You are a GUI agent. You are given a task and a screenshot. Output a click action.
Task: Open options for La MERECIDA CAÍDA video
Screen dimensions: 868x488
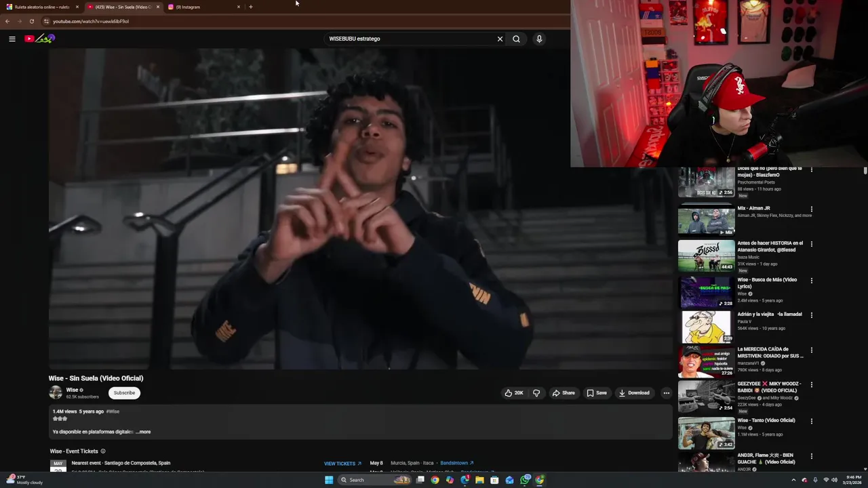click(811, 350)
